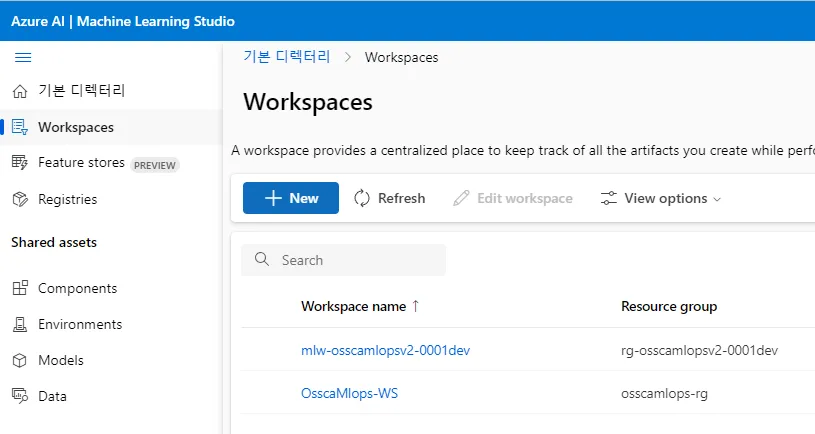Select Workspaces in the sidebar
Screen dimensions: 815x434
(76, 127)
